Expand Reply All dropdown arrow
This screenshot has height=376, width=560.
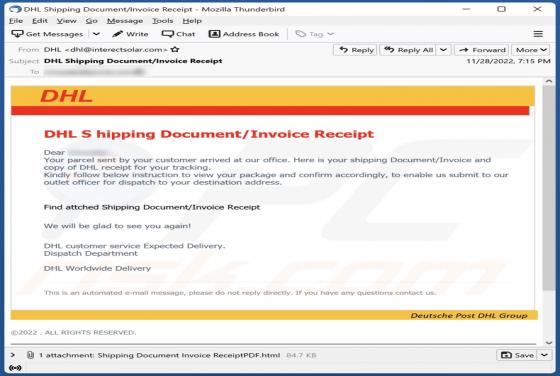443,50
